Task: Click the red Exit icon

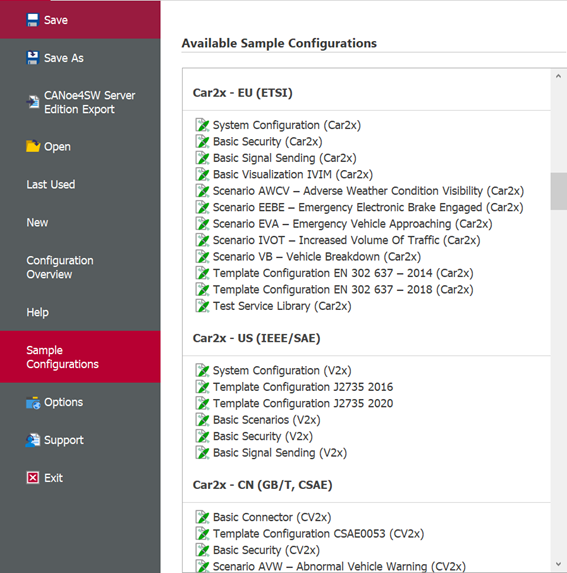Action: coord(33,478)
